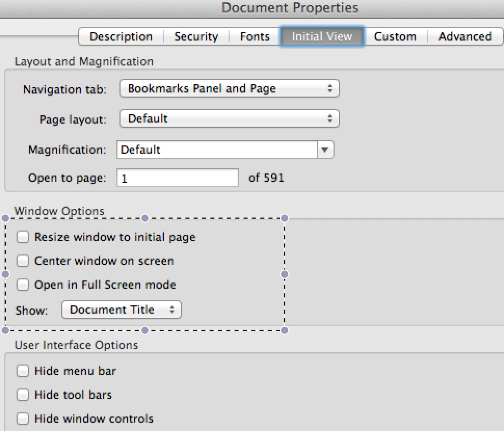Click the Magnification combo box arrow
Viewport: 504px width, 431px height.
click(325, 150)
